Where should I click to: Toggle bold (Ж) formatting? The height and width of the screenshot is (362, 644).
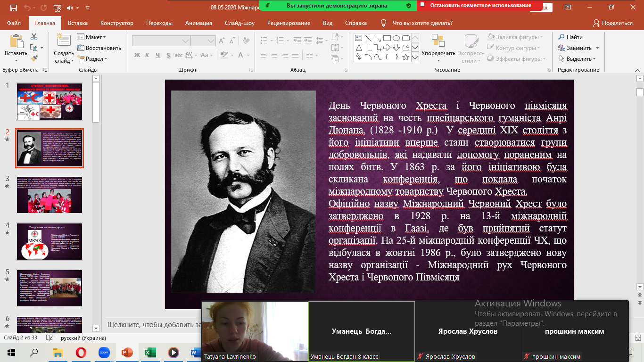(137, 55)
